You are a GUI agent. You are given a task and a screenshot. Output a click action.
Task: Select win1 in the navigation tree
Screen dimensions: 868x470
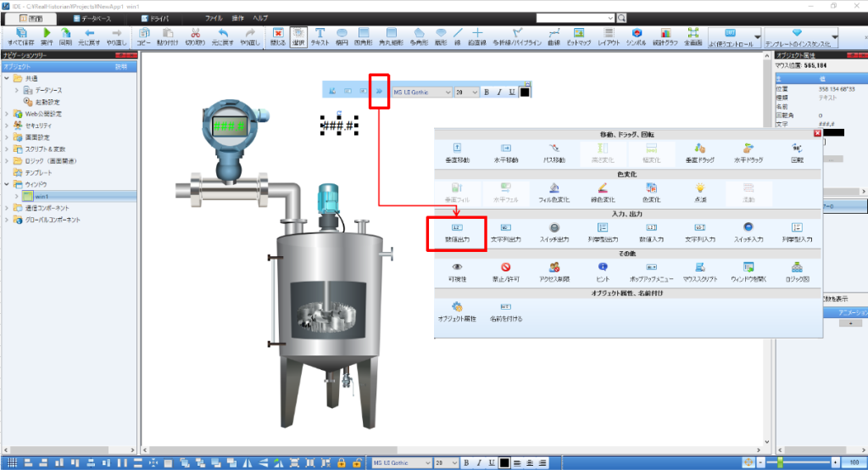42,196
